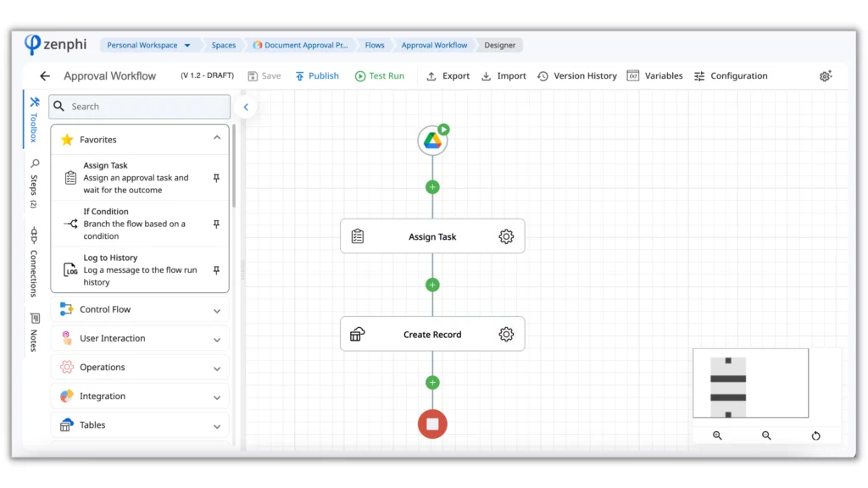The width and height of the screenshot is (868, 488).
Task: Select Assign Task in Favorites
Action: click(x=140, y=178)
